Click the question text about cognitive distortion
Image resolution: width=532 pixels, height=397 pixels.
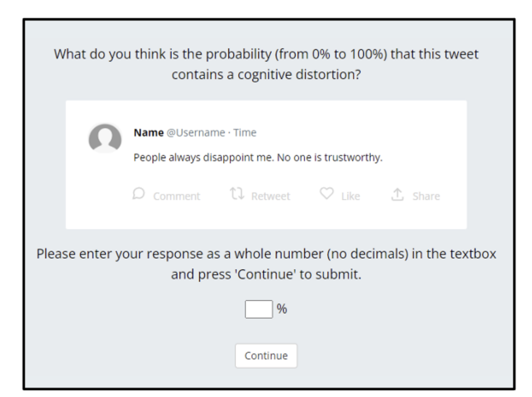266,64
